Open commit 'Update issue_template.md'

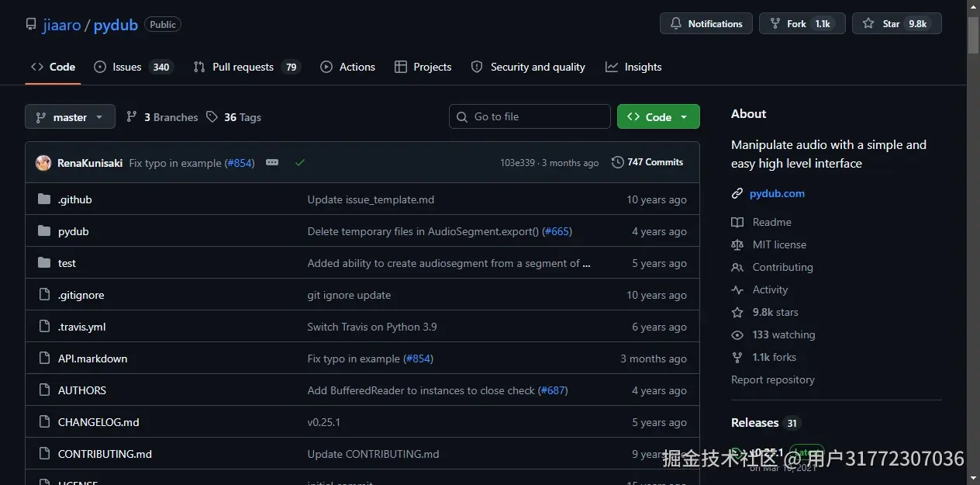[x=371, y=199]
